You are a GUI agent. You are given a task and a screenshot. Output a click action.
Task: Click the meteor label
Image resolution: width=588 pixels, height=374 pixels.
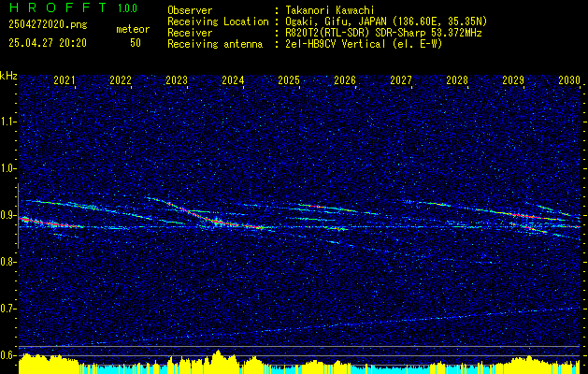(133, 29)
